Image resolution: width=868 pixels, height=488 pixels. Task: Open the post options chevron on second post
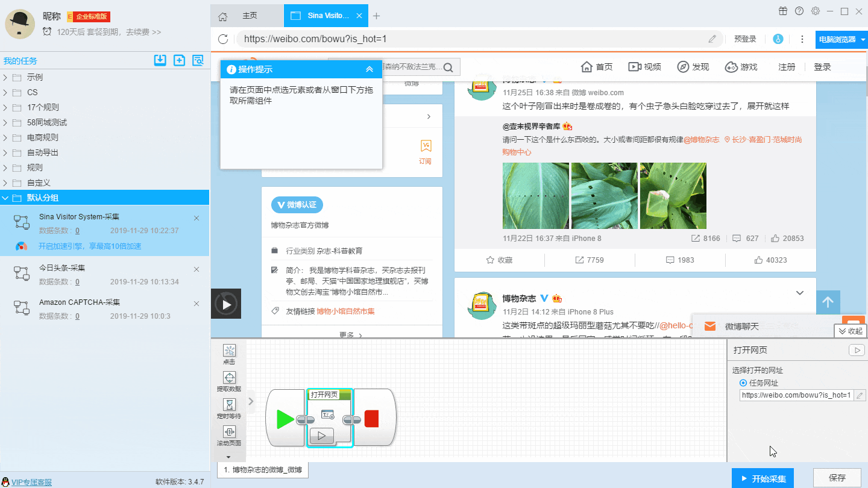[800, 293]
